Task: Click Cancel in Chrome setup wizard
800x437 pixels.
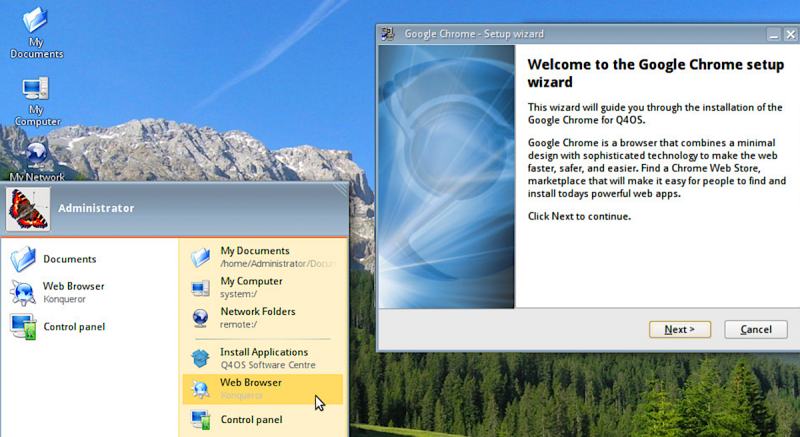Action: [x=756, y=329]
